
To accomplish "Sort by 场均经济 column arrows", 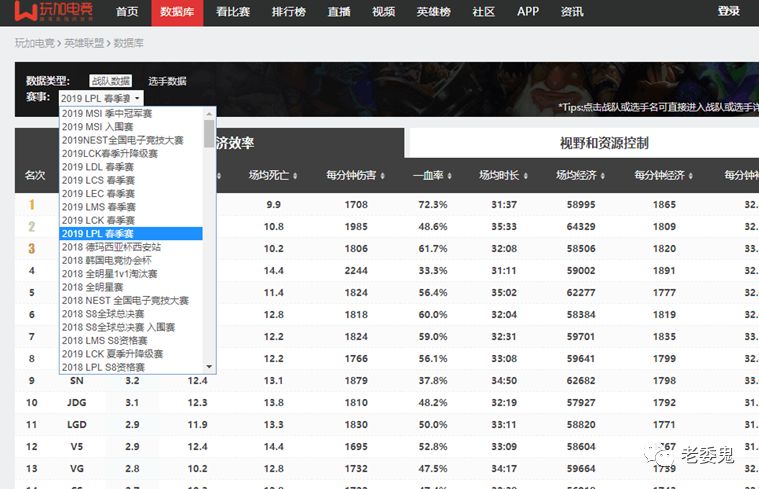I will 603,176.
